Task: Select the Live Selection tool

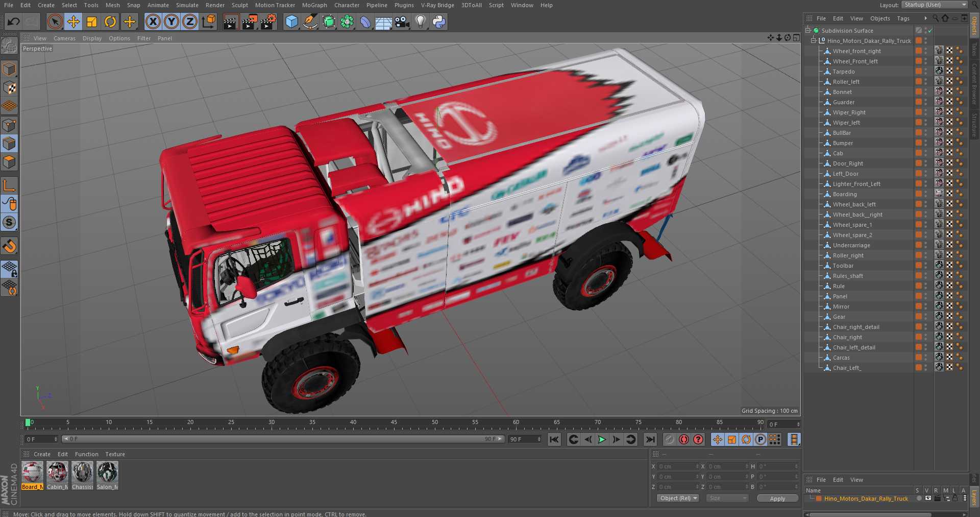Action: point(55,21)
